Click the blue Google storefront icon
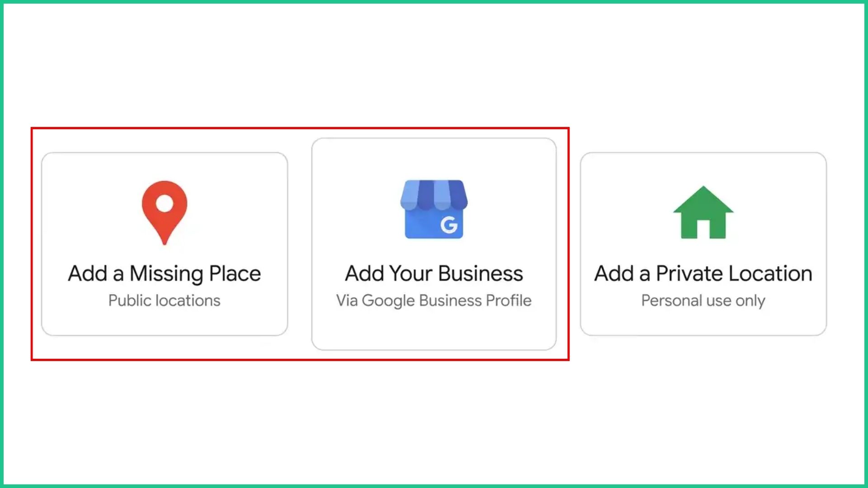The image size is (868, 488). (434, 209)
